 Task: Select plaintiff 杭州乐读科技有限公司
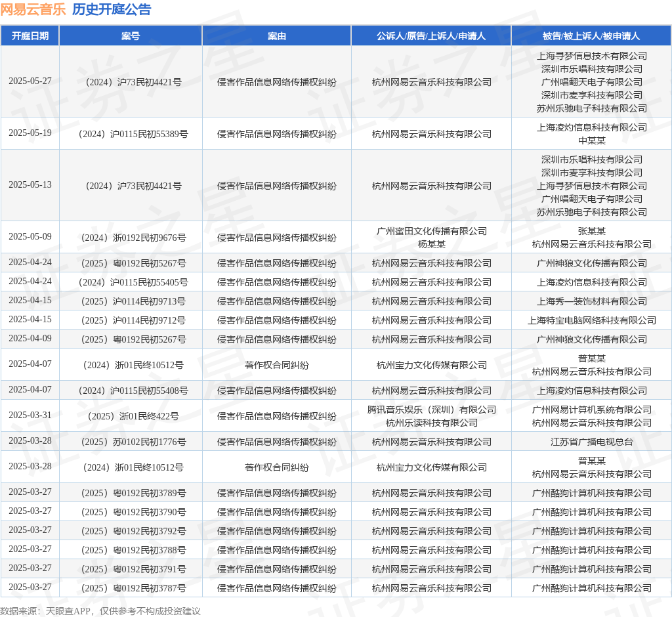(432, 423)
